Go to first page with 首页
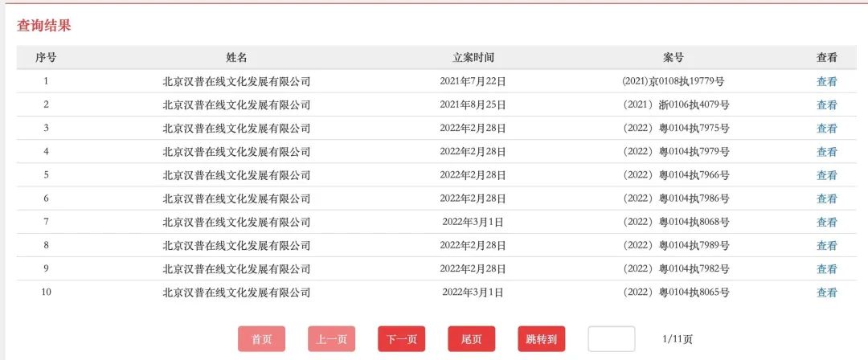Viewport: 868px width, 360px height. (x=262, y=339)
